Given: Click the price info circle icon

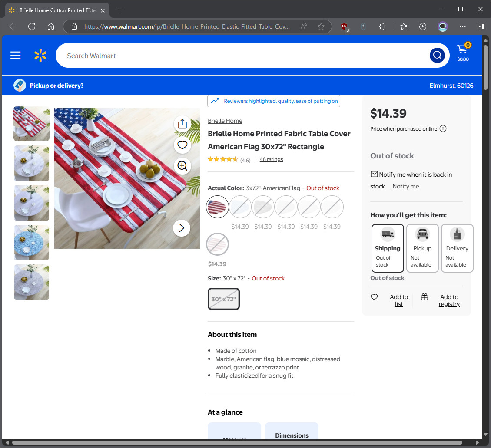Looking at the screenshot, I should click(x=443, y=128).
